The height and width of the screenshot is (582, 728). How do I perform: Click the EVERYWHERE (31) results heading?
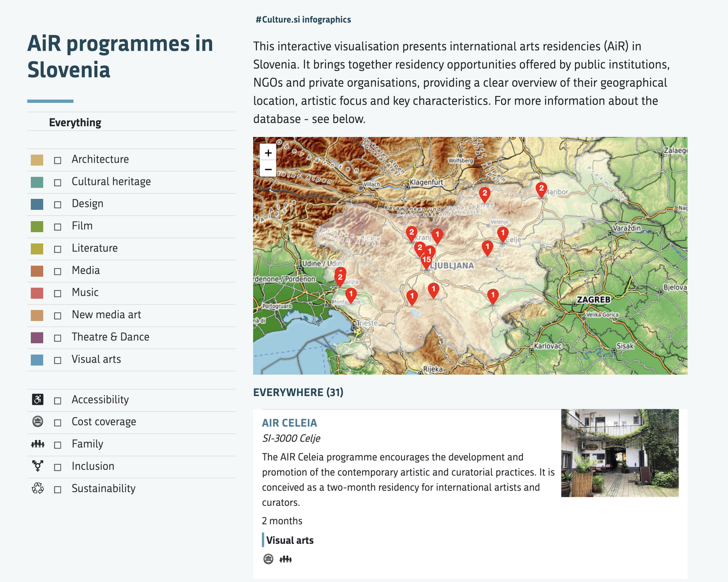click(298, 392)
